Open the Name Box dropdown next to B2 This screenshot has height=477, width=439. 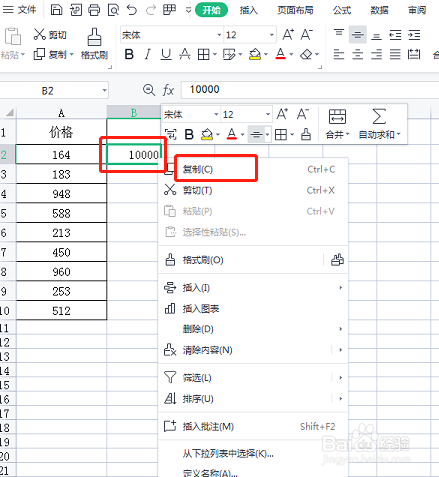coord(104,90)
